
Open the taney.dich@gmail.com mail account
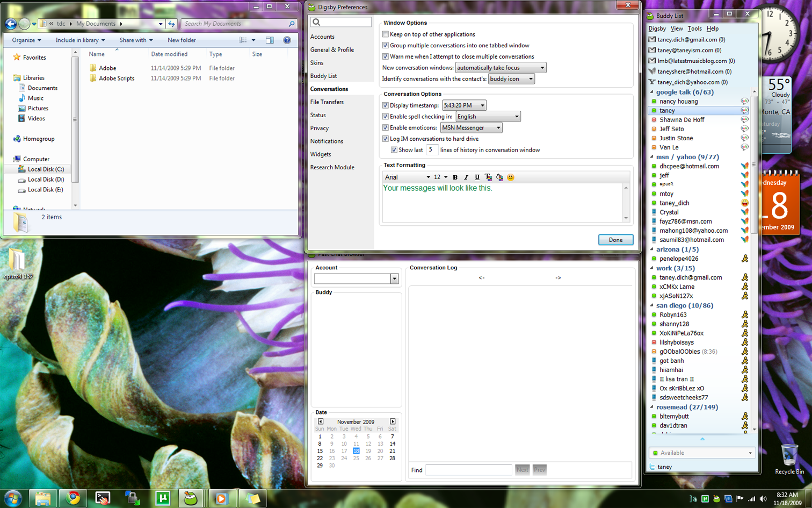(x=687, y=39)
